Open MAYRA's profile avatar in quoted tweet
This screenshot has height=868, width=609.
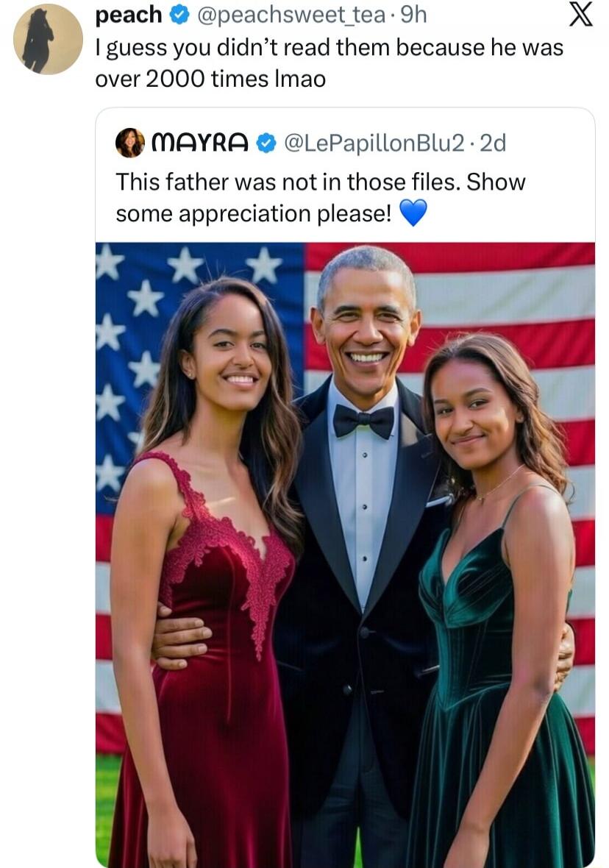129,144
